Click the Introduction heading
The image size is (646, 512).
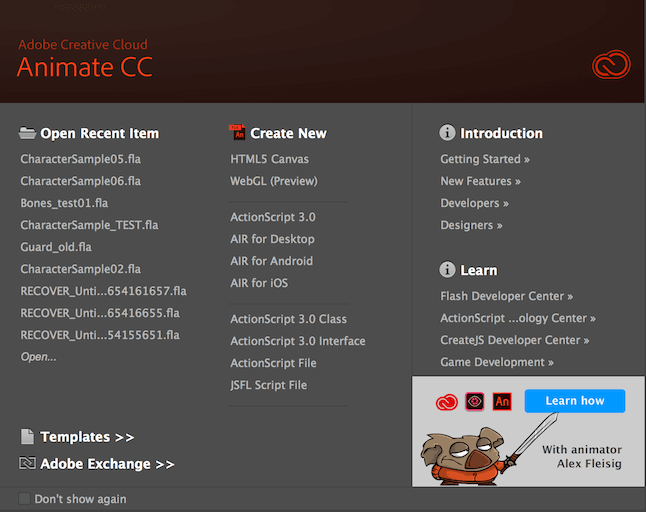click(501, 133)
